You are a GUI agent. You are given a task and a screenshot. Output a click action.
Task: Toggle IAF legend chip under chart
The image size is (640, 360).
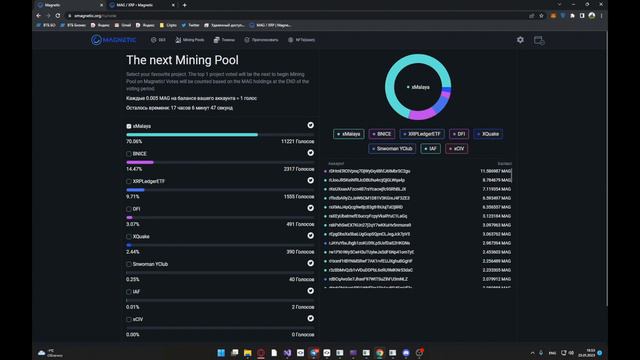click(430, 149)
